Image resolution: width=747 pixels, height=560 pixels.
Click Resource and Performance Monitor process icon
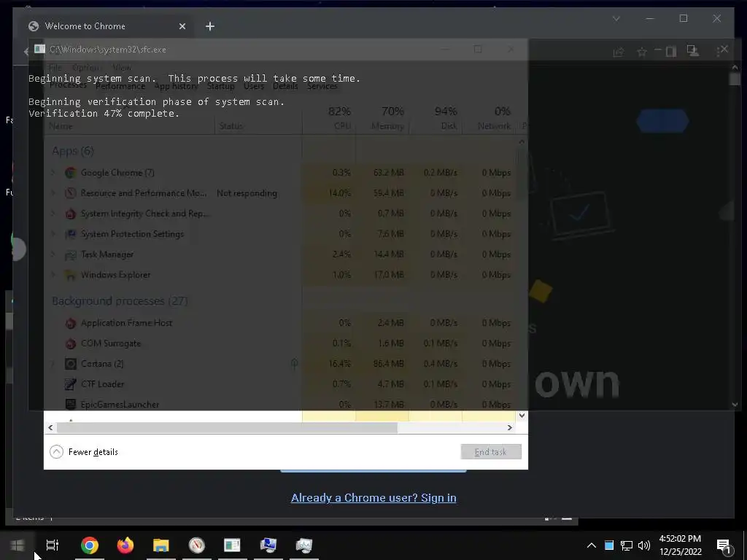(x=71, y=193)
